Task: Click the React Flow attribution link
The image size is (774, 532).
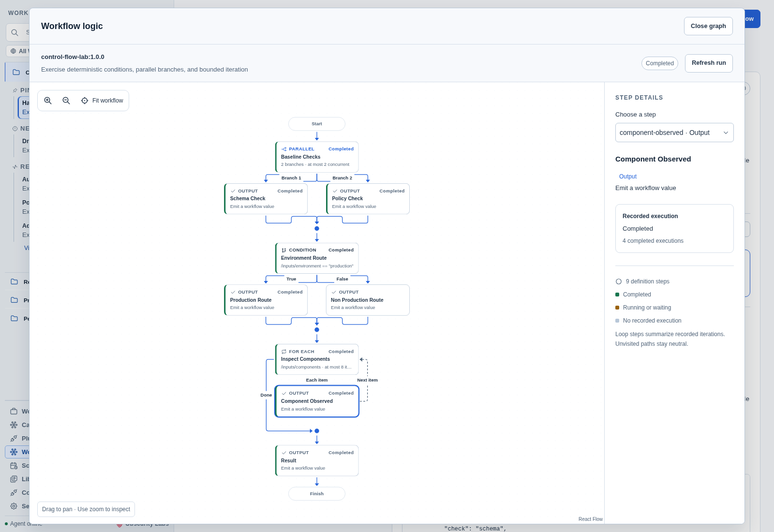Action: click(x=590, y=519)
